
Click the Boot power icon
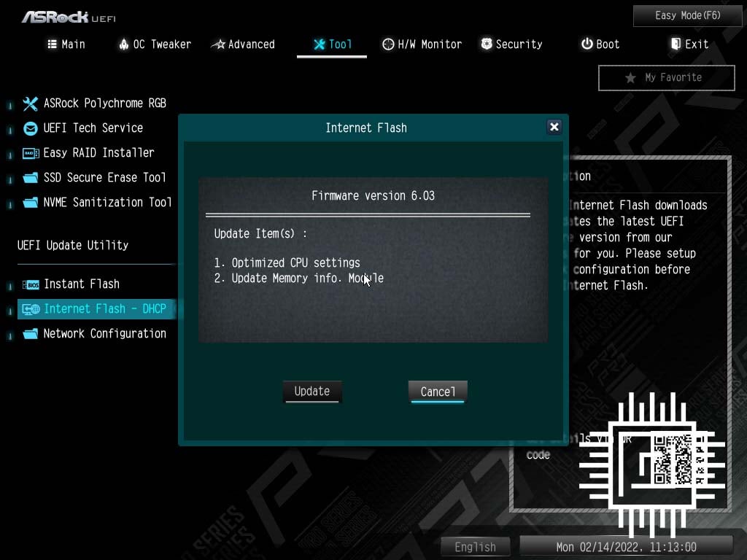(587, 44)
